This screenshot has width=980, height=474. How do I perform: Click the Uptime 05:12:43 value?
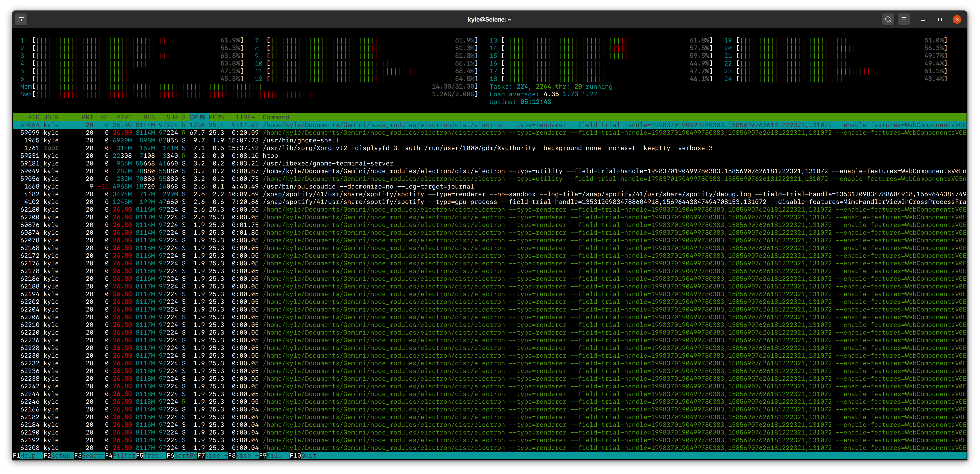(x=536, y=102)
